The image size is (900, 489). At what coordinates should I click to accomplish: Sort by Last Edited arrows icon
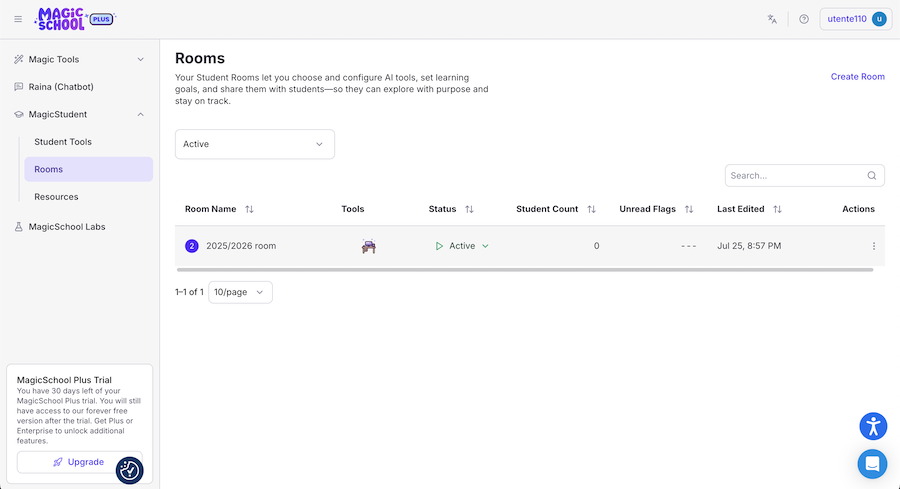777,209
